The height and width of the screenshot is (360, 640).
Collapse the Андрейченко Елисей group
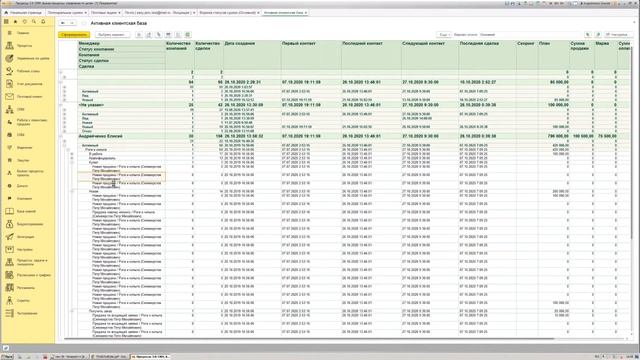tap(61, 136)
